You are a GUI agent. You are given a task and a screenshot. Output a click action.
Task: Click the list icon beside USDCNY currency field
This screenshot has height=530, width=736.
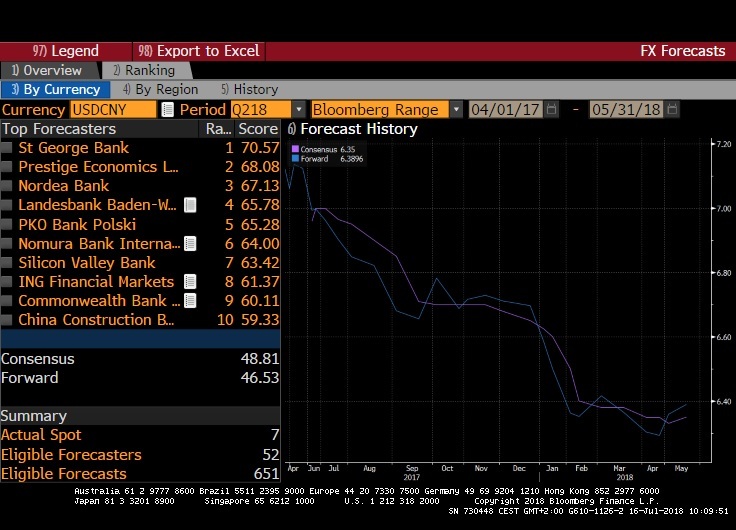point(167,109)
